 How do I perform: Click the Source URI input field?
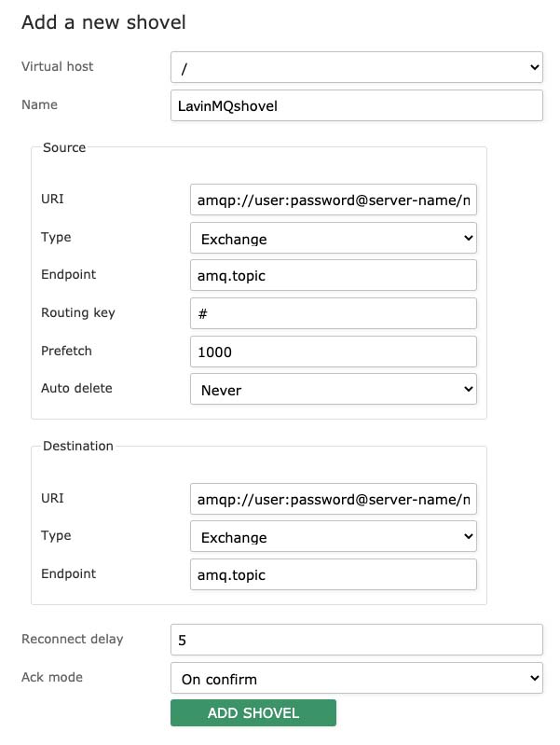pyautogui.click(x=333, y=200)
